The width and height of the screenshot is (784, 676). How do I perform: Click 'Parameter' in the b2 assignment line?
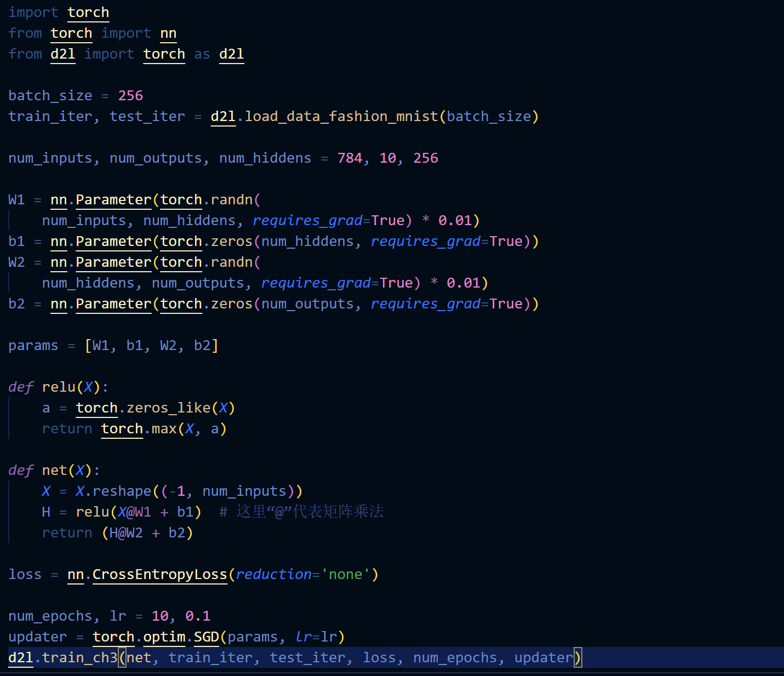coord(113,304)
